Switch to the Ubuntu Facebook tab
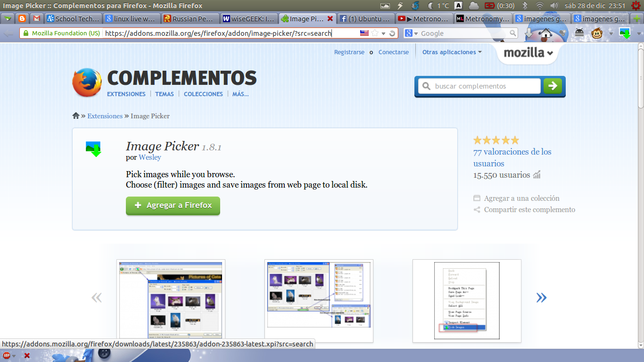This screenshot has width=644, height=362. point(365,19)
